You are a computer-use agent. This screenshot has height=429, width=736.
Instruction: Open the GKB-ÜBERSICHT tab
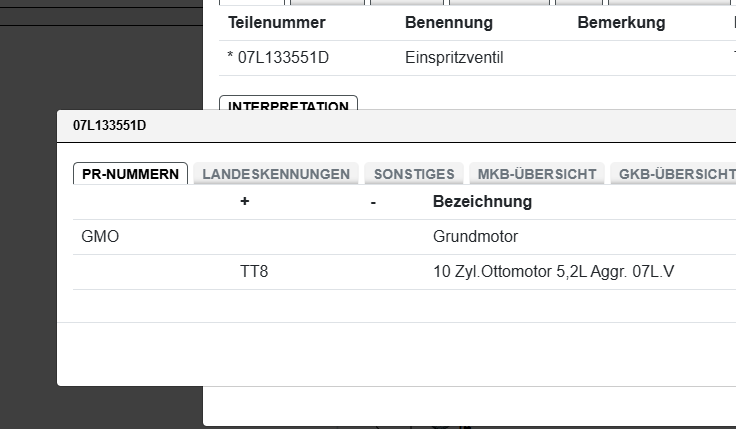676,174
